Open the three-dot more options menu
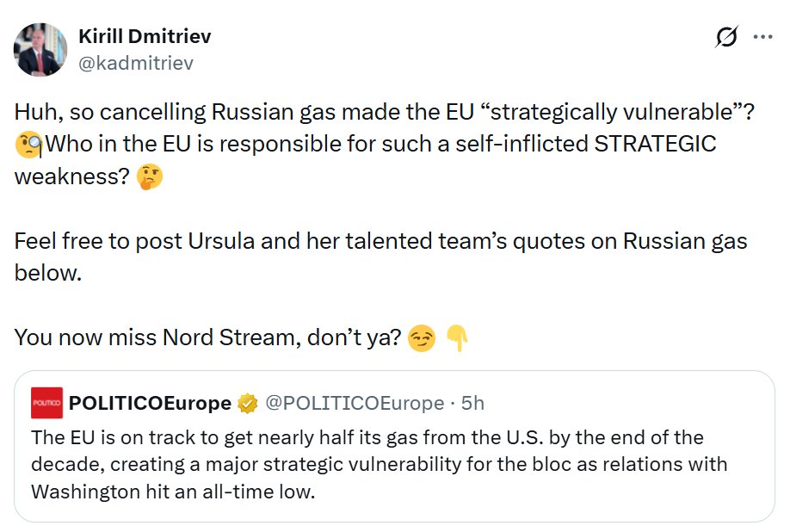This screenshot has height=532, width=790. (x=762, y=36)
